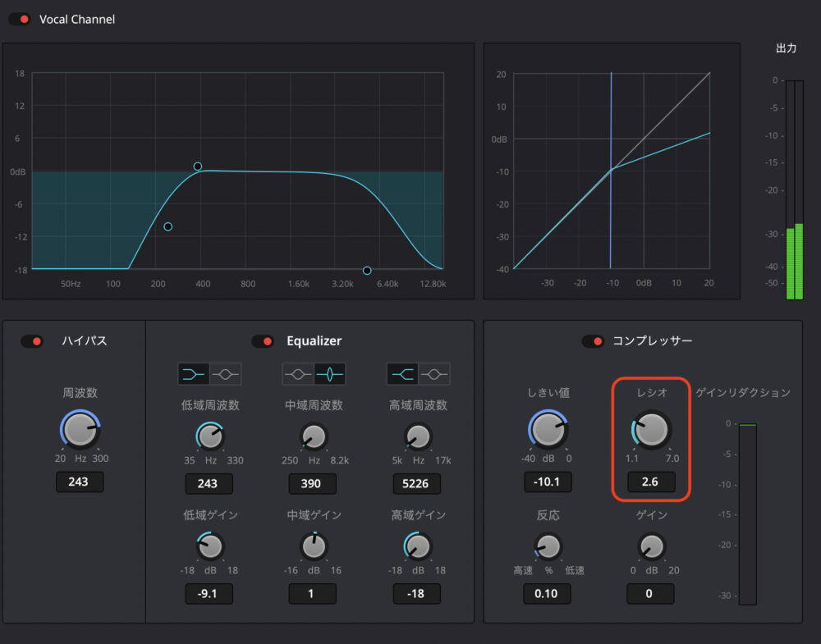Click the 反応 (reaction) knob
Viewport: 821px width, 644px height.
click(548, 546)
